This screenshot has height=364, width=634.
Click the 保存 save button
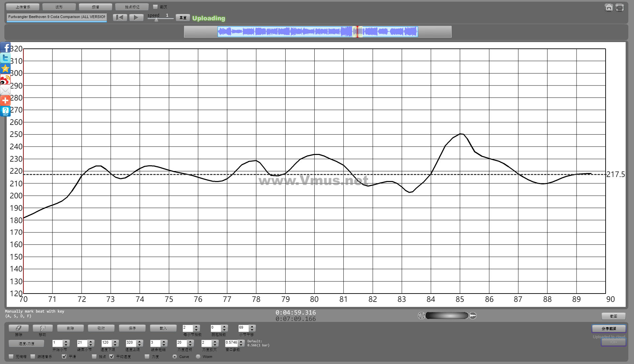[x=132, y=328]
